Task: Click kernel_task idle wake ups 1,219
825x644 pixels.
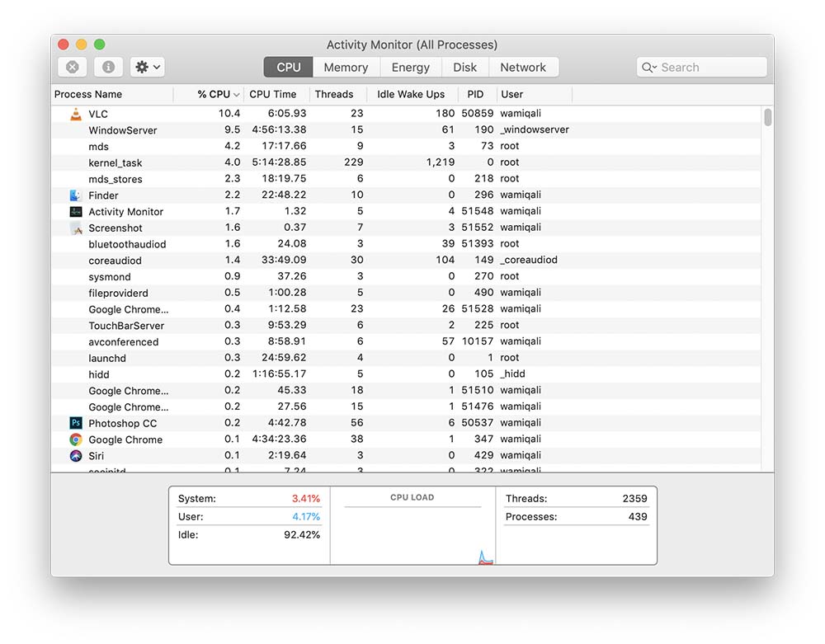Action: tap(441, 162)
